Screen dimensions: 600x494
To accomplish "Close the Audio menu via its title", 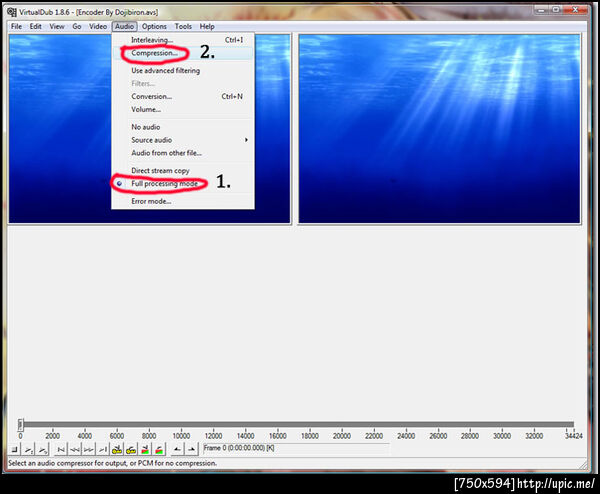I will coord(124,26).
